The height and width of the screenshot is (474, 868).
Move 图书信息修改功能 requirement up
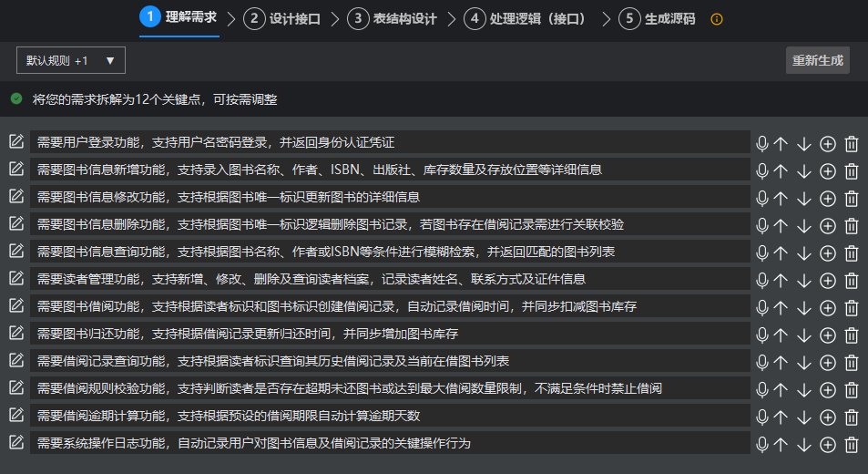[x=781, y=198]
